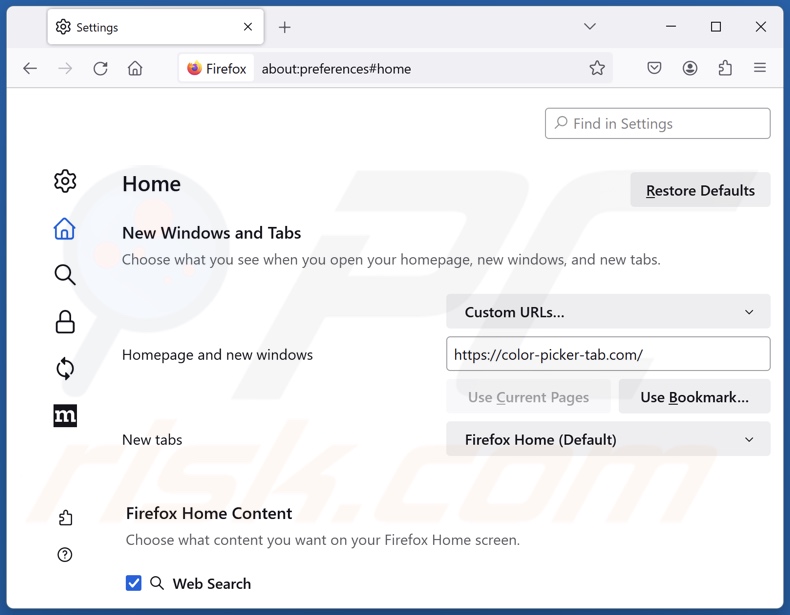Viewport: 790px width, 615px height.
Task: Expand the Custom URLs dropdown
Action: pos(608,312)
